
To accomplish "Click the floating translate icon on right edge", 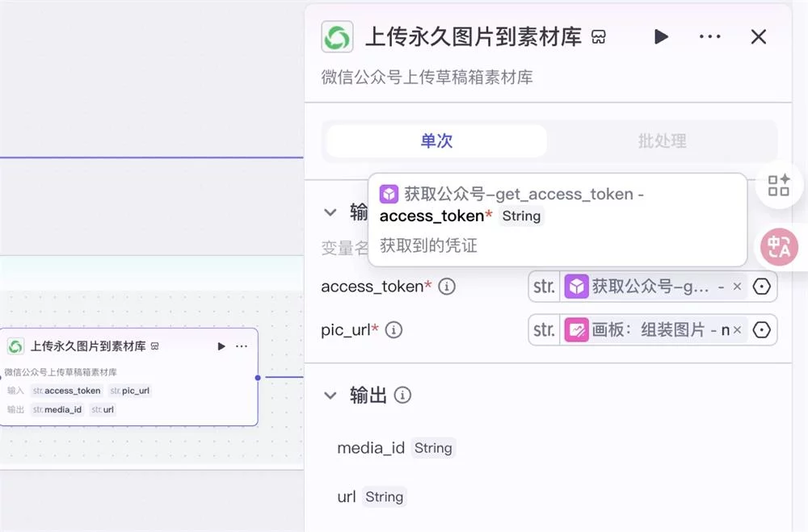I will (x=779, y=247).
